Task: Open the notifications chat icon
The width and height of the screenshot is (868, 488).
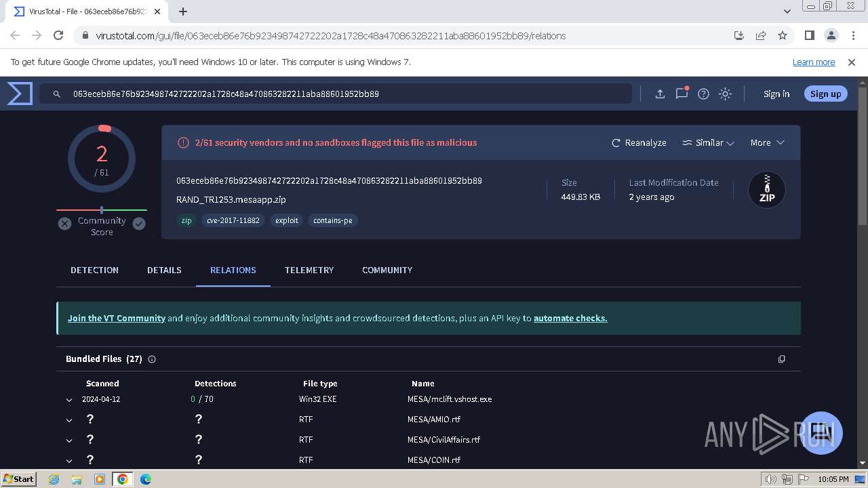Action: coord(682,94)
